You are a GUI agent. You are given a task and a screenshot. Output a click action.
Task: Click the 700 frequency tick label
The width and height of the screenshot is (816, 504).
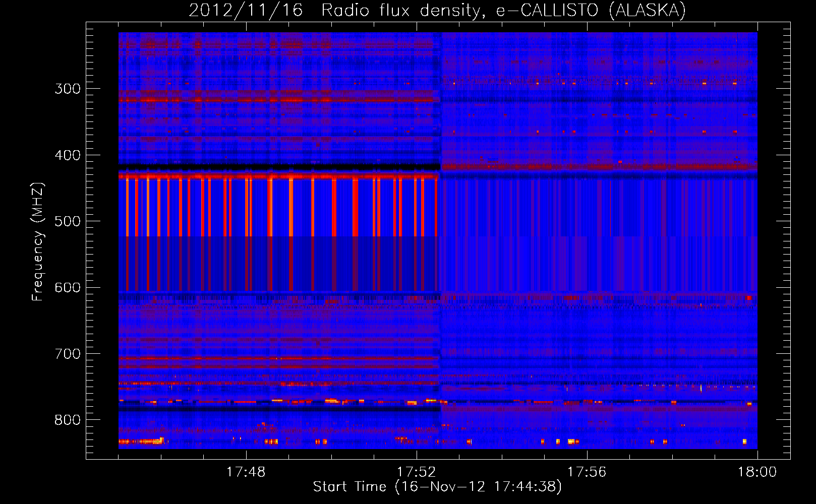click(68, 354)
